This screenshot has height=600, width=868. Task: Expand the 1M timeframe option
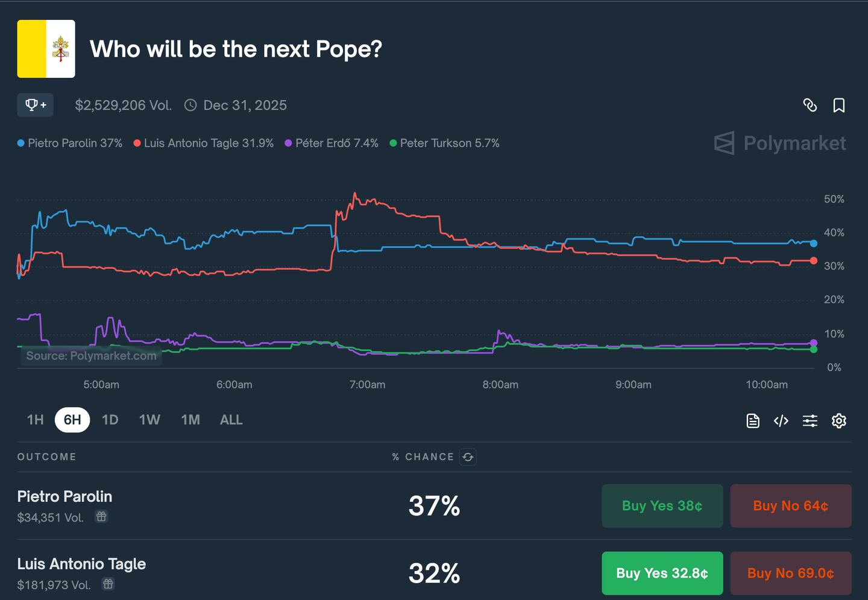(190, 420)
